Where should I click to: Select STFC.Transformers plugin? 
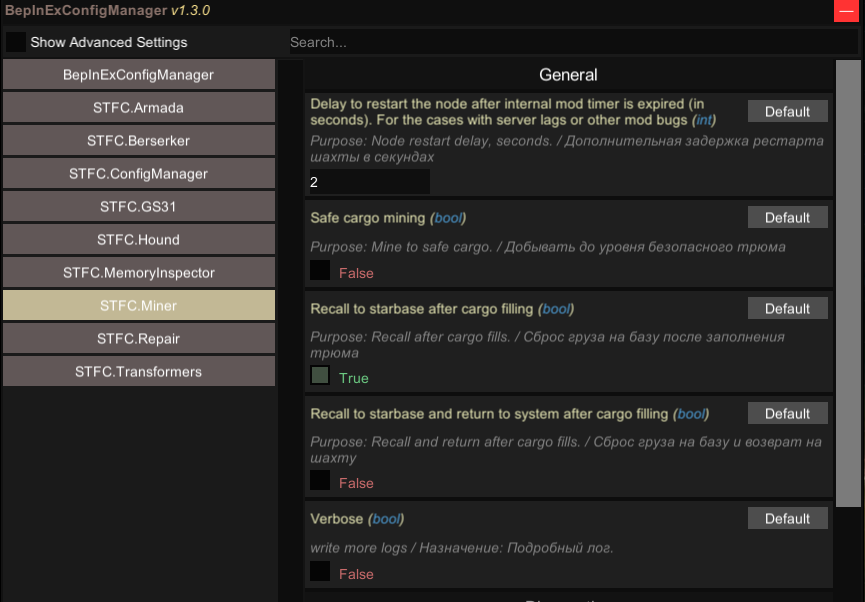[x=138, y=371]
